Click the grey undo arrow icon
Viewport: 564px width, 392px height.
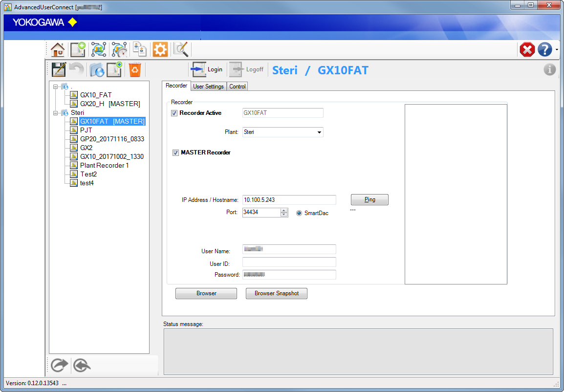(76, 69)
